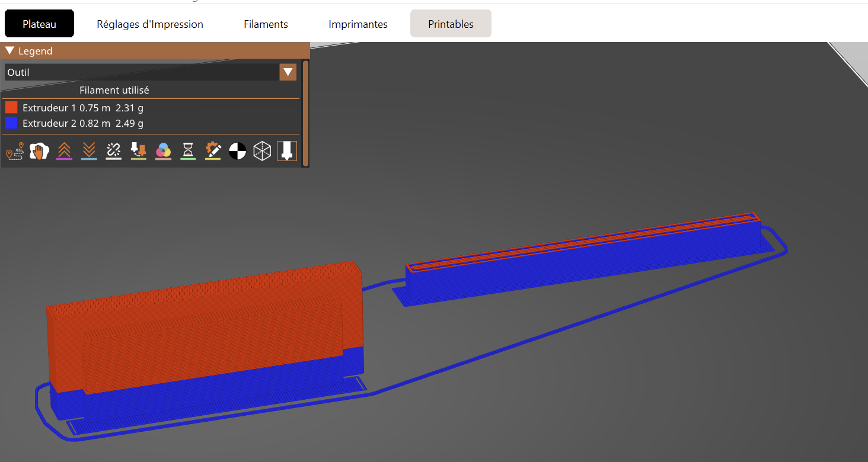The image size is (868, 462).
Task: Toggle custom G-code gear-and-pencil icon
Action: [213, 151]
